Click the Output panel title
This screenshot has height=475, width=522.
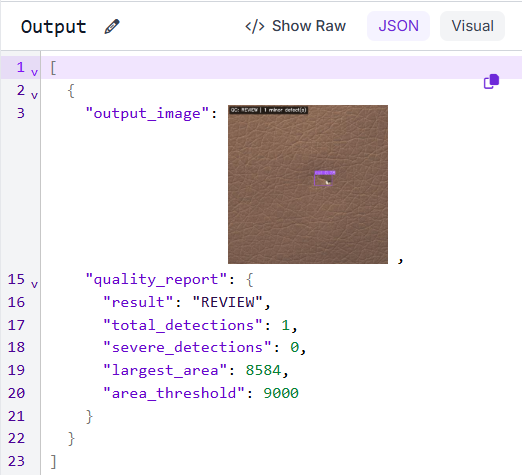[54, 27]
